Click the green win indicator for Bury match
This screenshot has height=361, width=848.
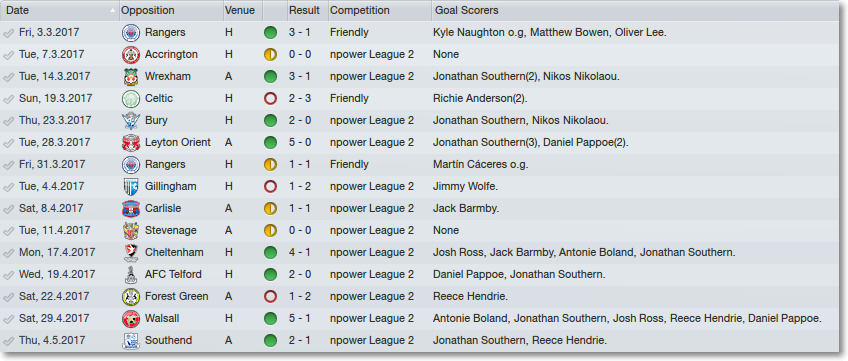click(270, 121)
